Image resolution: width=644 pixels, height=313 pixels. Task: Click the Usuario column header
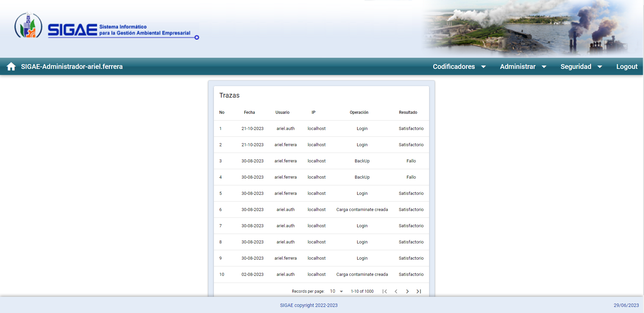[x=282, y=112]
